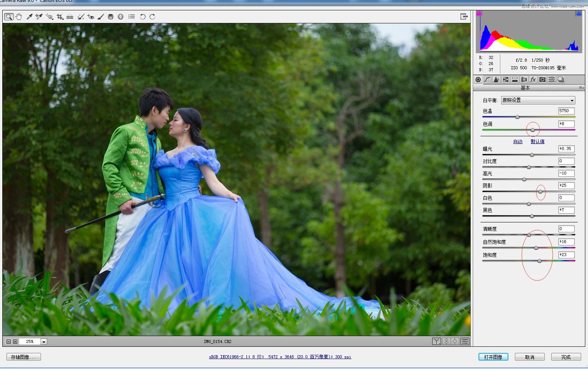This screenshot has height=369, width=588.
Task: Click the 饱和度 saturation slider handle
Action: click(x=539, y=261)
